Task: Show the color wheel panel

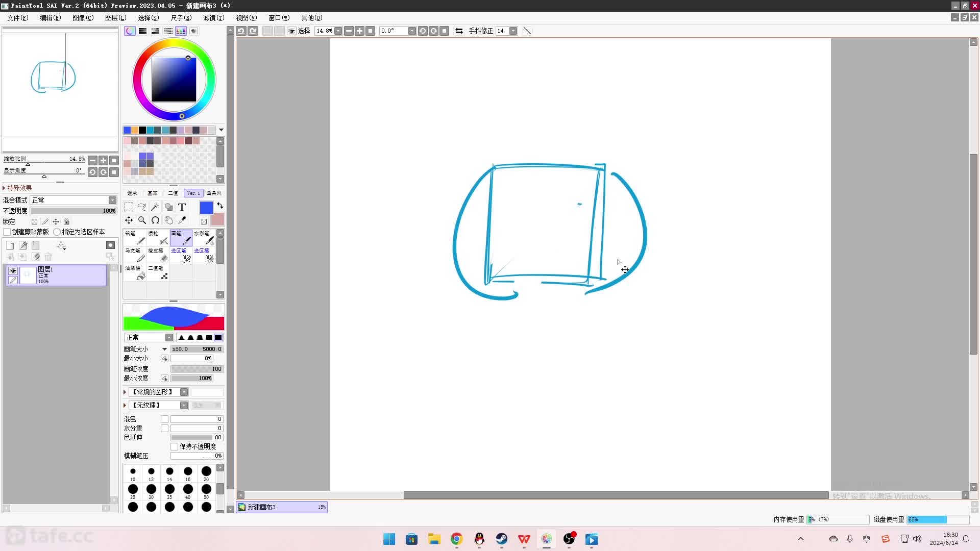Action: click(x=130, y=31)
